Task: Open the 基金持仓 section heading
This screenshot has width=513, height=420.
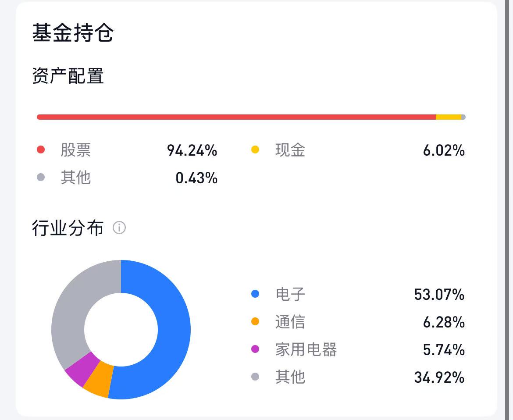Action: pyautogui.click(x=73, y=34)
